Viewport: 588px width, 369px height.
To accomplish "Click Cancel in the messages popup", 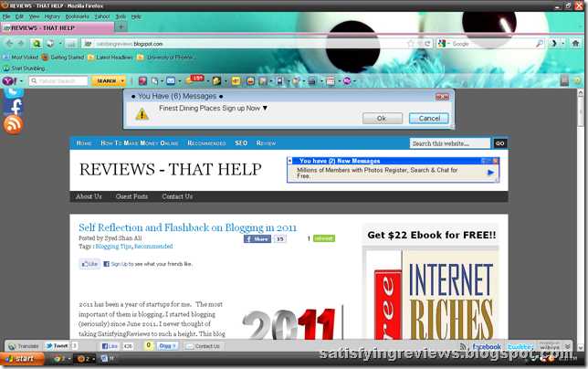I will [429, 119].
